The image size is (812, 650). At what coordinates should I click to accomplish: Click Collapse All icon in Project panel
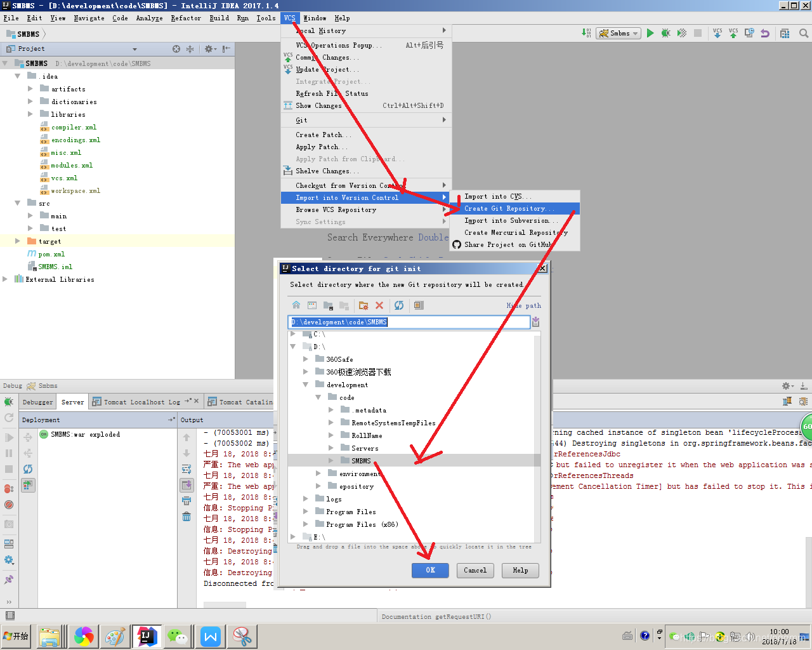pyautogui.click(x=190, y=49)
